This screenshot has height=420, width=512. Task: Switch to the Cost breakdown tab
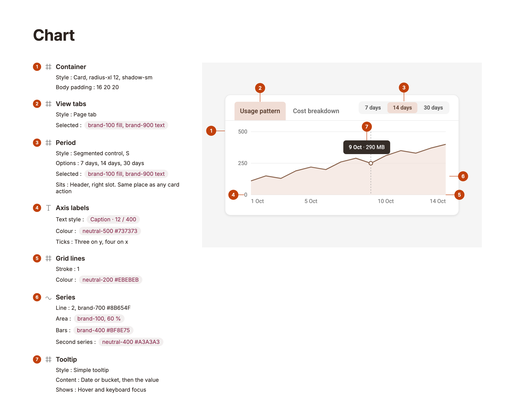click(316, 111)
